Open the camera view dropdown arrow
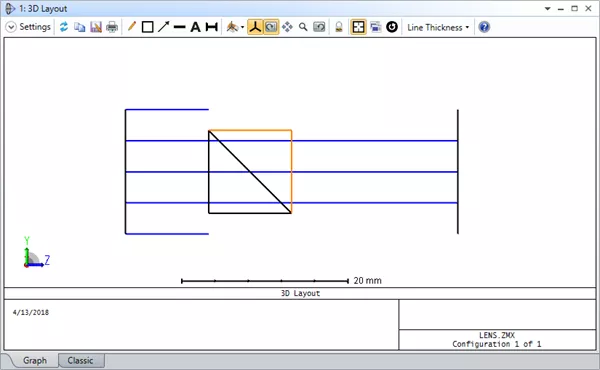 (x=242, y=28)
